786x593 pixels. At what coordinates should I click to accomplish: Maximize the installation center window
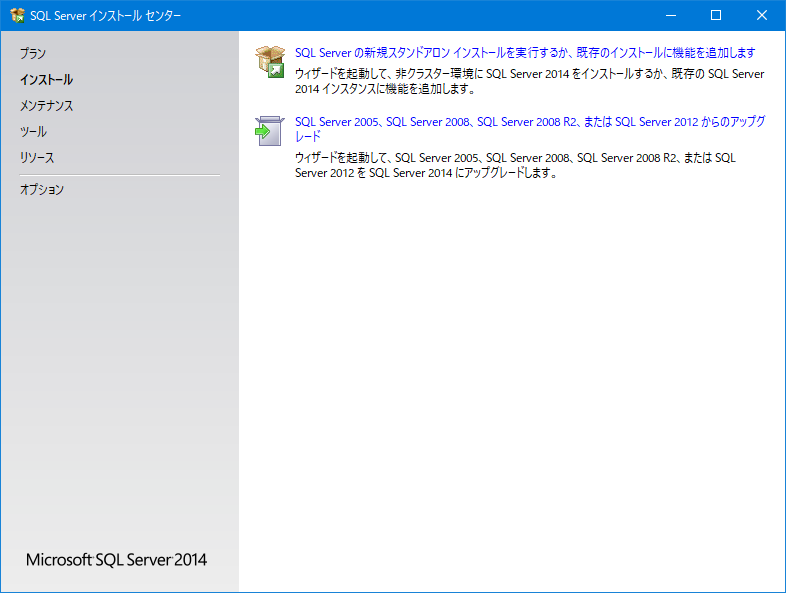[716, 16]
